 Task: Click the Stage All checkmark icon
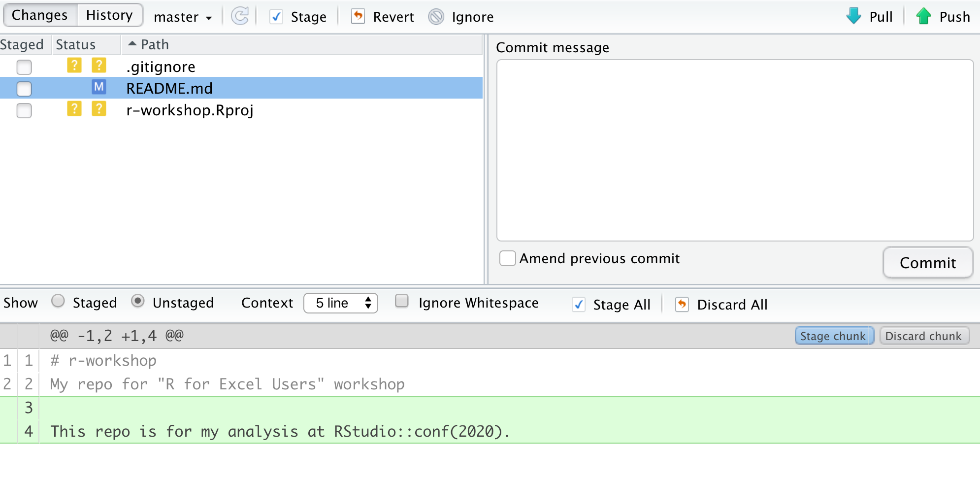click(579, 305)
